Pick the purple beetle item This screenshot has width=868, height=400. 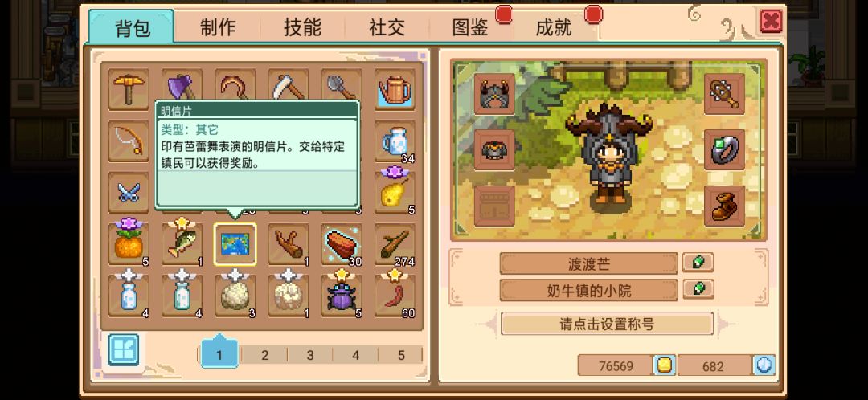(342, 296)
